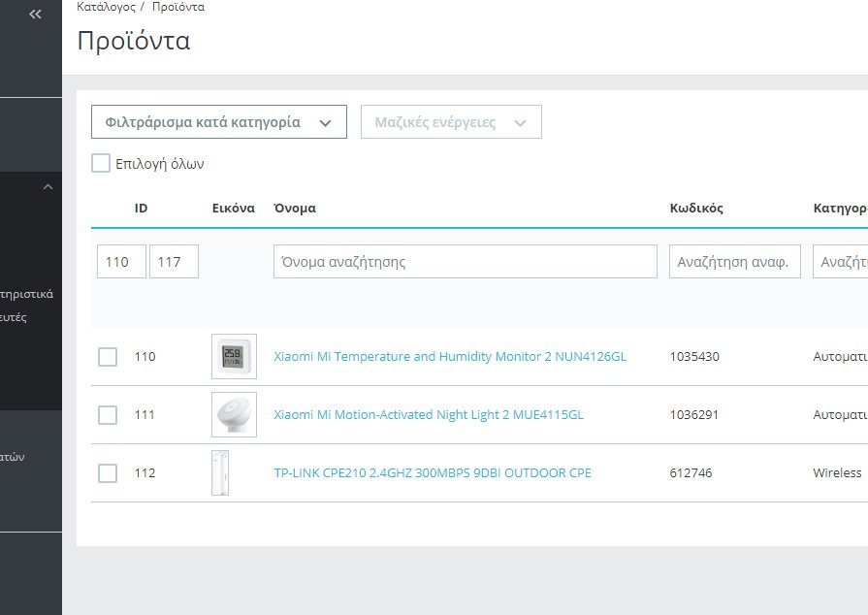Open the Μαζικές ενέργειες dropdown

point(451,122)
